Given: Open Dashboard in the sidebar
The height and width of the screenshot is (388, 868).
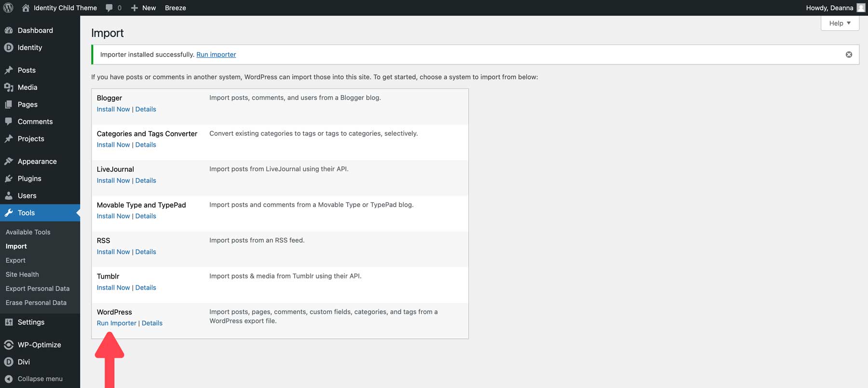Looking at the screenshot, I should pos(35,30).
